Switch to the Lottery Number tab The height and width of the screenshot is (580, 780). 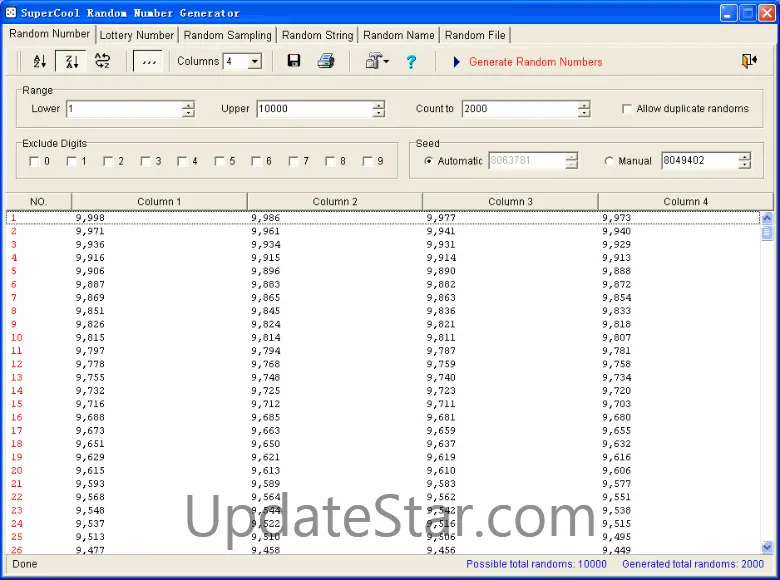(x=137, y=35)
